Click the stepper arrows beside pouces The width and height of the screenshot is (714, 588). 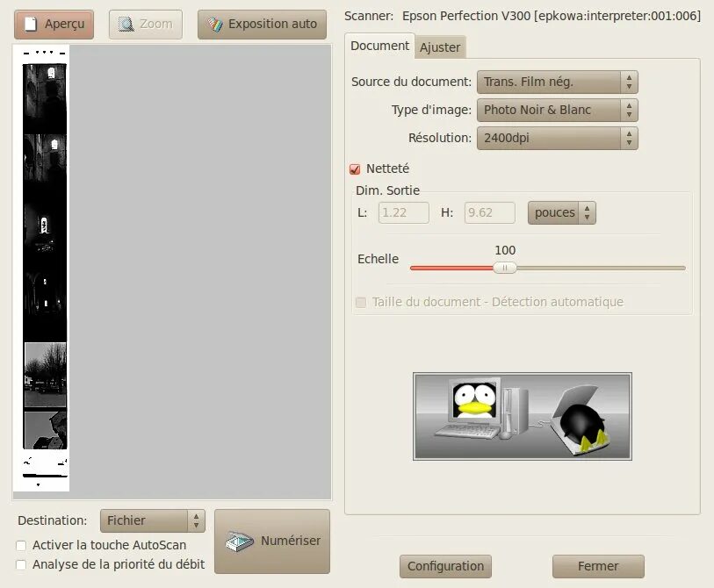pyautogui.click(x=585, y=212)
